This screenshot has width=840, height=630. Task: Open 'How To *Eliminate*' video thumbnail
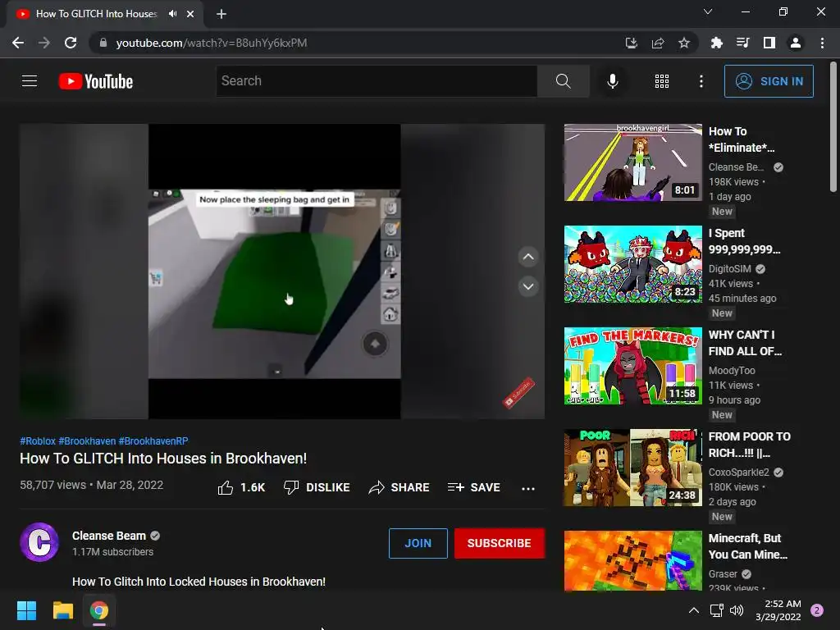632,162
